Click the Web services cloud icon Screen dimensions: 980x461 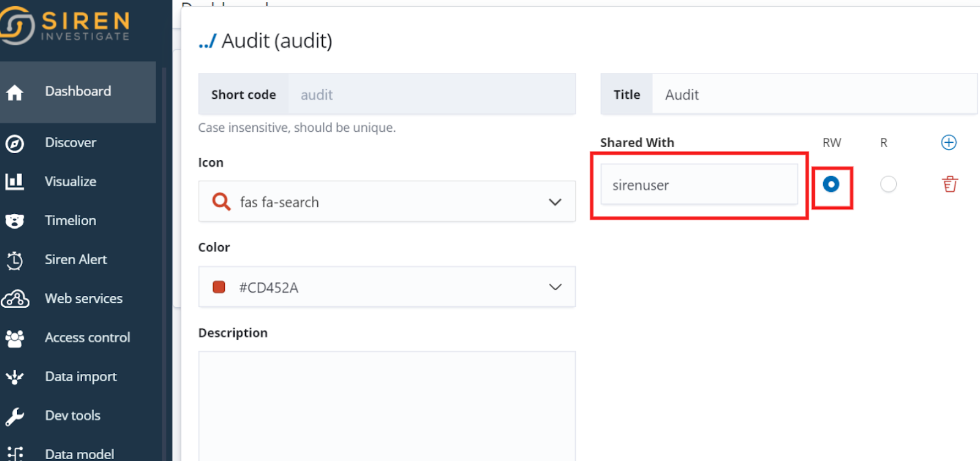15,299
